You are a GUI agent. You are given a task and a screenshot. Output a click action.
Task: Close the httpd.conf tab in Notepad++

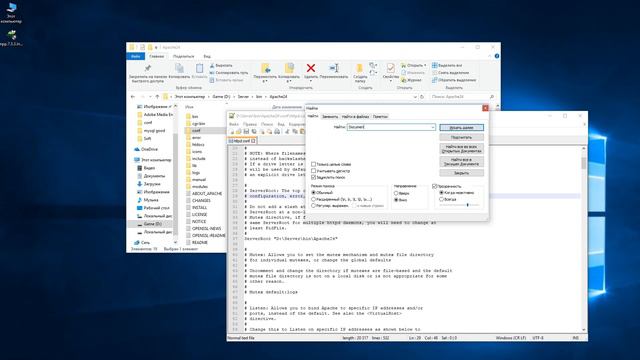click(x=253, y=141)
